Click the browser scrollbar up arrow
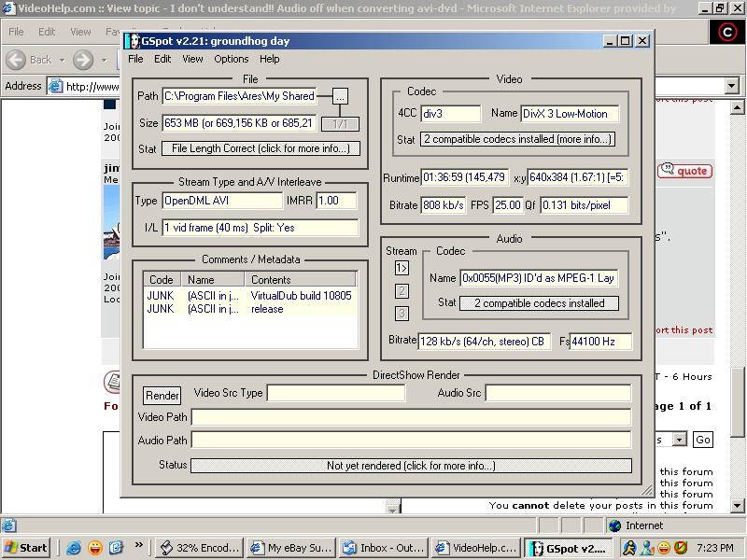The height and width of the screenshot is (560, 747). tap(738, 107)
